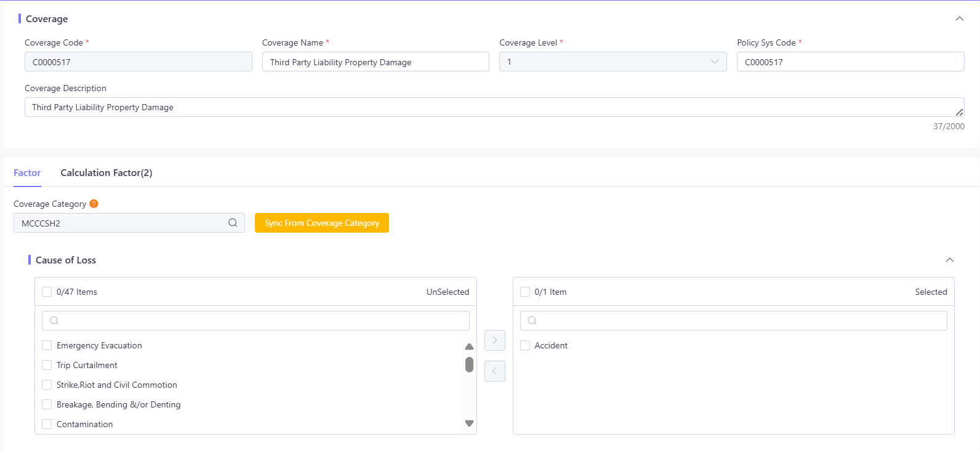Click the 'Cause of Loss' heading
Viewport: 980px width, 453px height.
pyautogui.click(x=66, y=260)
